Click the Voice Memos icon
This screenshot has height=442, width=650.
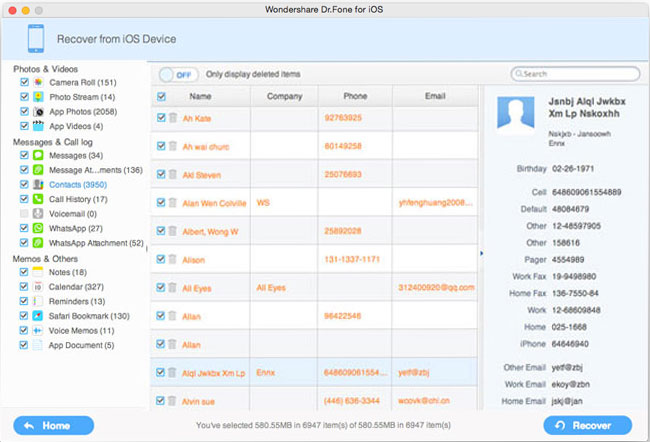[37, 330]
